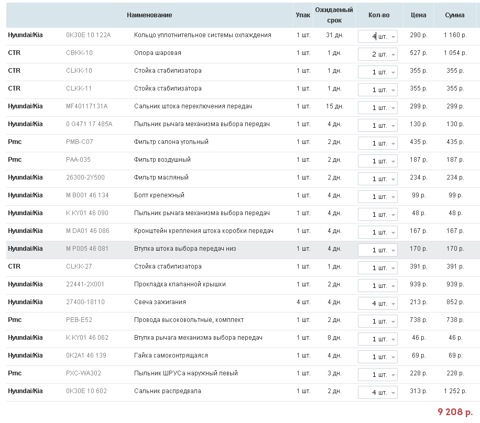This screenshot has height=423, width=480.
Task: Click the Провода высоковольтные, комплект item name
Action: 189,320
